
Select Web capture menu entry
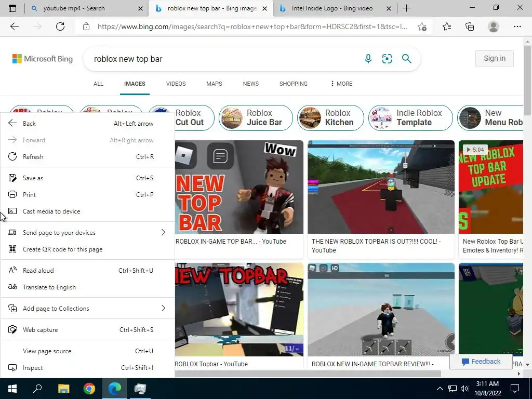coord(87,329)
